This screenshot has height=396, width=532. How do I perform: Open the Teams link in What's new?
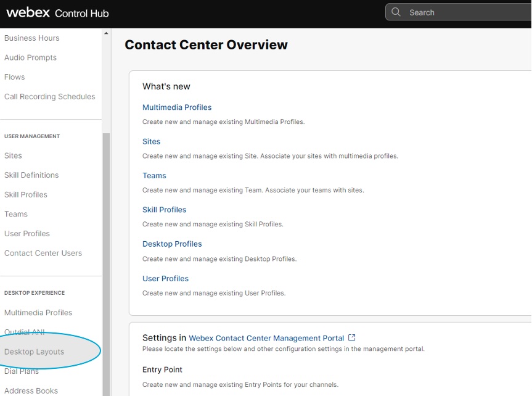(154, 176)
